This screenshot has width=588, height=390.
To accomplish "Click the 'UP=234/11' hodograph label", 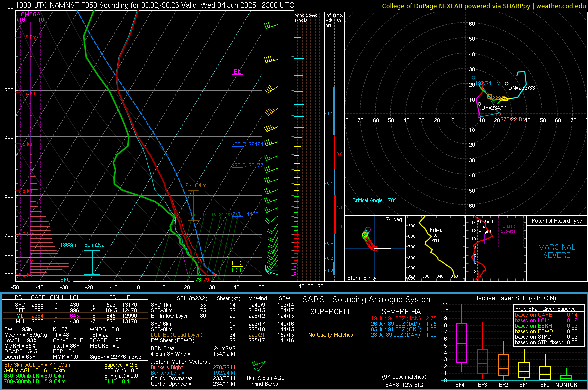I will [x=494, y=108].
